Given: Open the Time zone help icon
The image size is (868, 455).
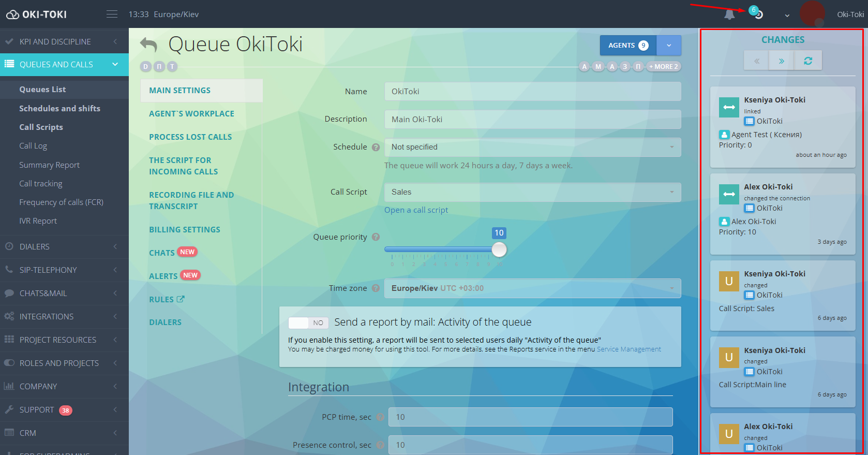Looking at the screenshot, I should [376, 288].
